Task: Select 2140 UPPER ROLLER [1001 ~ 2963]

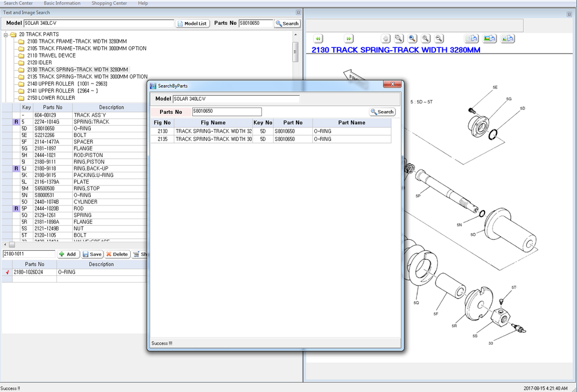Action: click(x=68, y=84)
